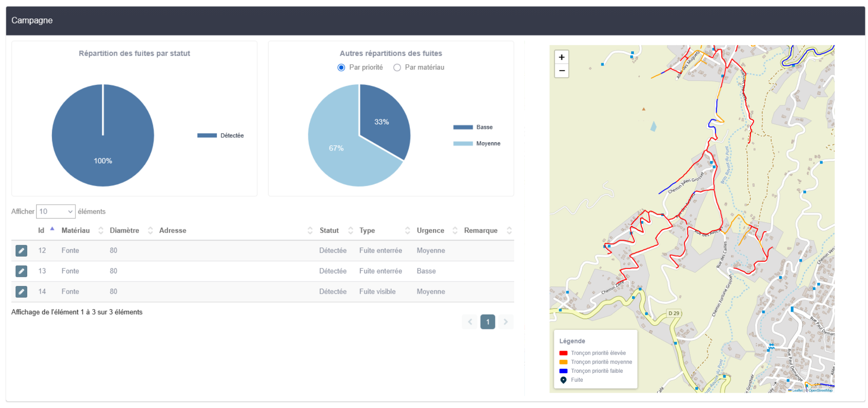Toggle Détectée legend entry in status chart
The height and width of the screenshot is (408, 868).
pyautogui.click(x=221, y=136)
